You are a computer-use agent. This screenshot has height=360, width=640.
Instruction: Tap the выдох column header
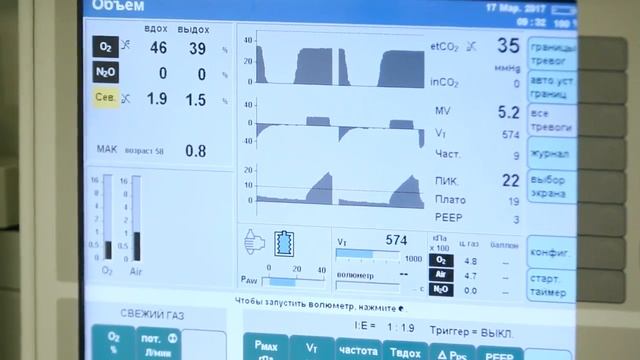click(193, 29)
